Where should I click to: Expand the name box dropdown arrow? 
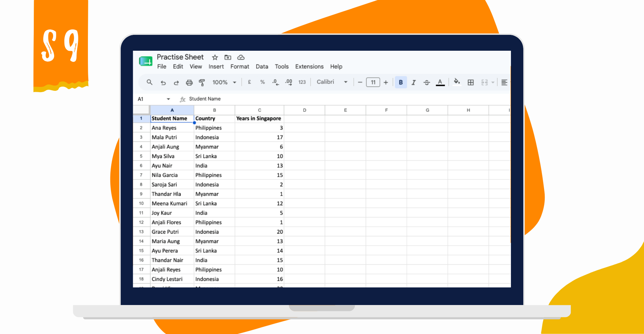point(168,99)
